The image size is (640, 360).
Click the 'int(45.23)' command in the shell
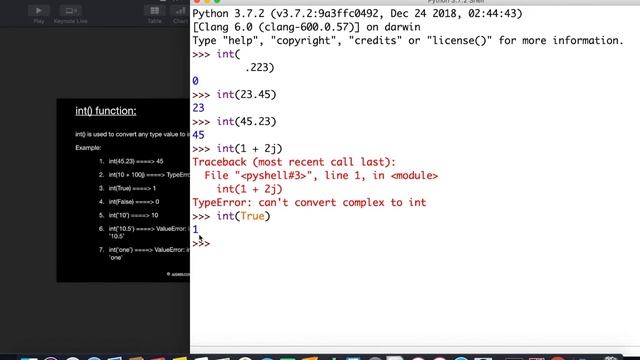tap(246, 122)
